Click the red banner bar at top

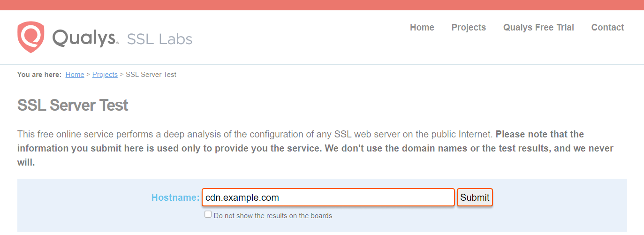322,5
